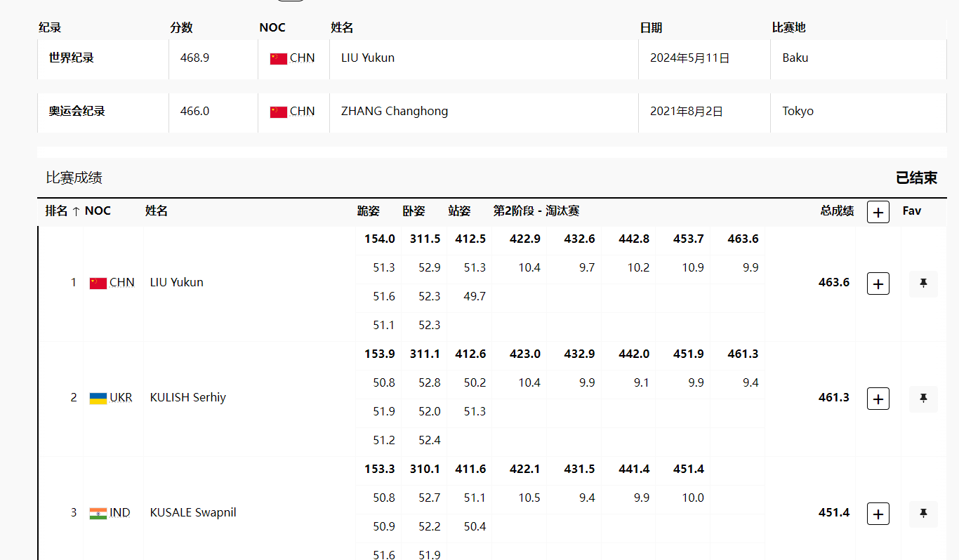
Task: Open KULISH Serhiy athlete link
Action: click(188, 397)
